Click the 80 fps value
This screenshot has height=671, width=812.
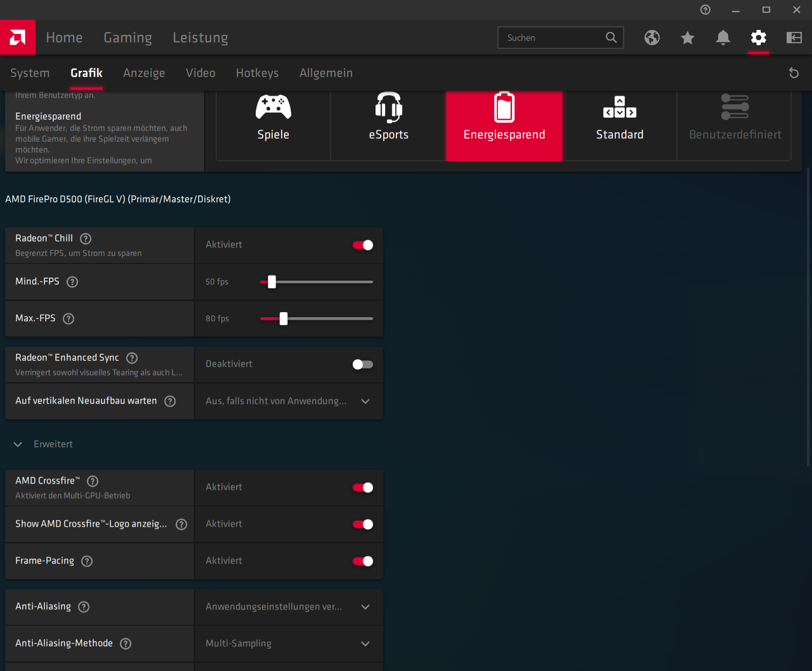pyautogui.click(x=217, y=318)
